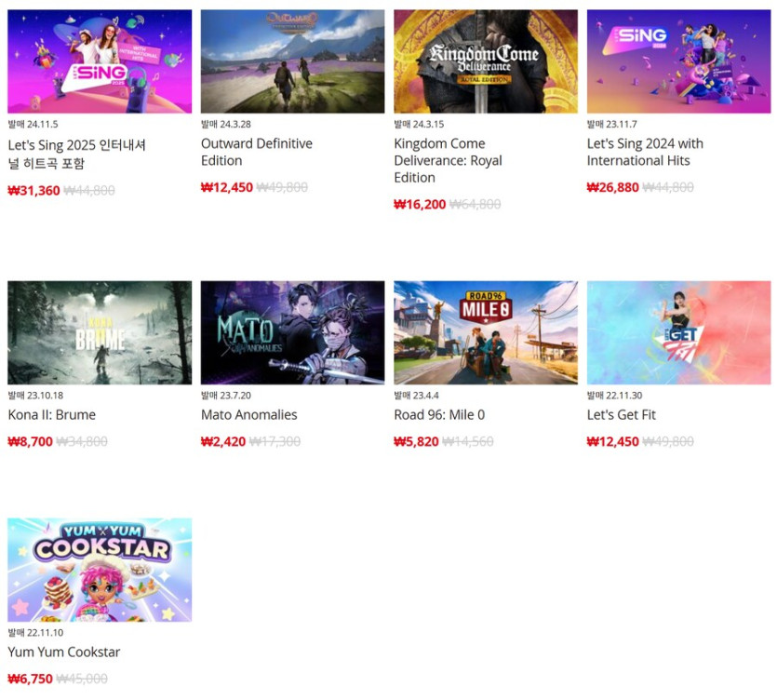Open the Outward Definitive Edition cover image
777x700 pixels.
(x=292, y=61)
